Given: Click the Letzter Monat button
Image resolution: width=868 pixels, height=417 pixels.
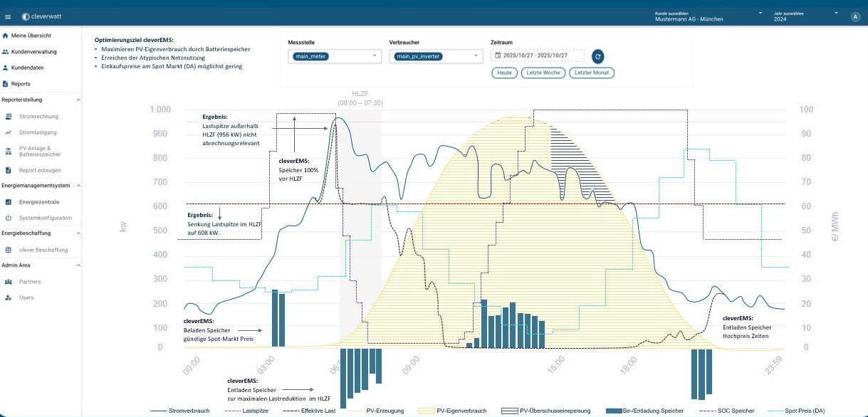Looking at the screenshot, I should point(591,73).
